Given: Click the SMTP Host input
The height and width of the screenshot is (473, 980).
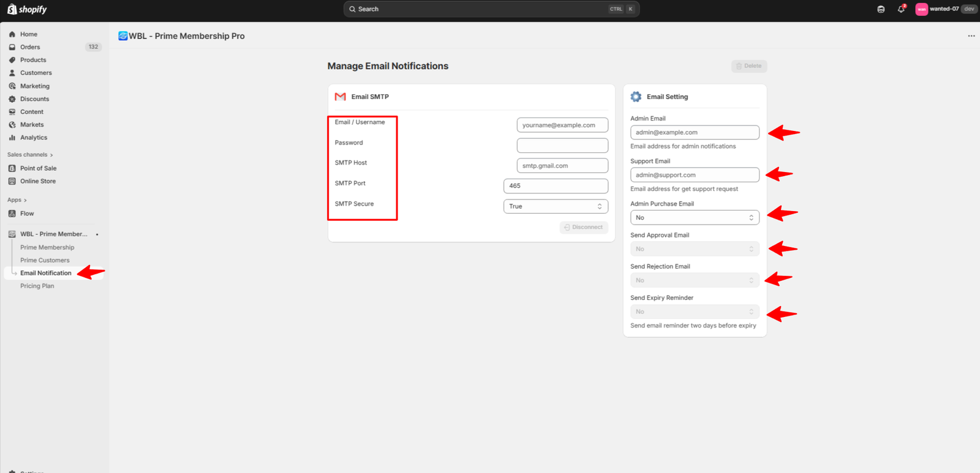Looking at the screenshot, I should coord(562,166).
